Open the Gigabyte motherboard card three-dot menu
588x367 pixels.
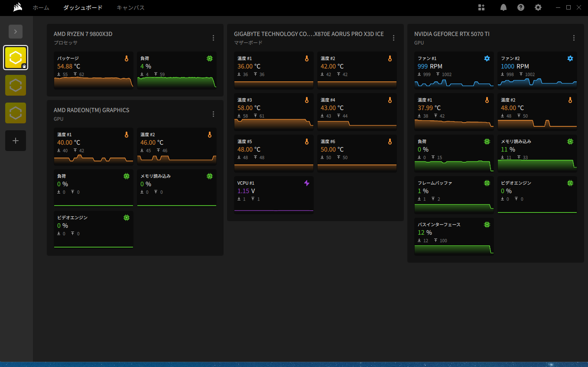tap(393, 38)
